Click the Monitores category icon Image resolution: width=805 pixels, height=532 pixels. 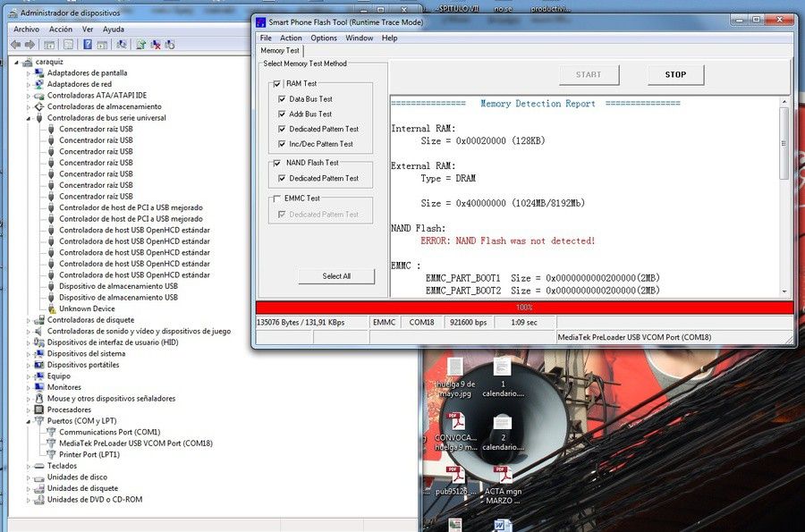[x=39, y=387]
